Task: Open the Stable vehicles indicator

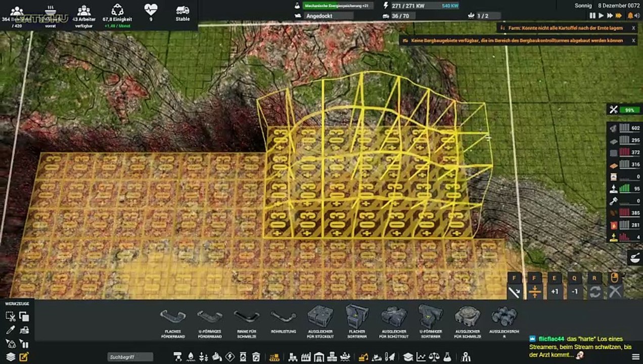Action: pos(182,14)
